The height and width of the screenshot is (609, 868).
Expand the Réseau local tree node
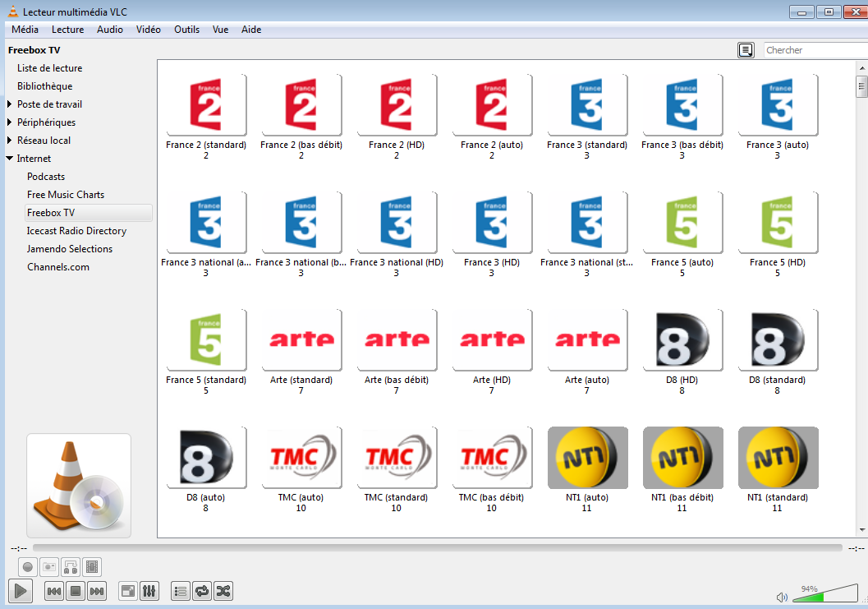(10, 141)
